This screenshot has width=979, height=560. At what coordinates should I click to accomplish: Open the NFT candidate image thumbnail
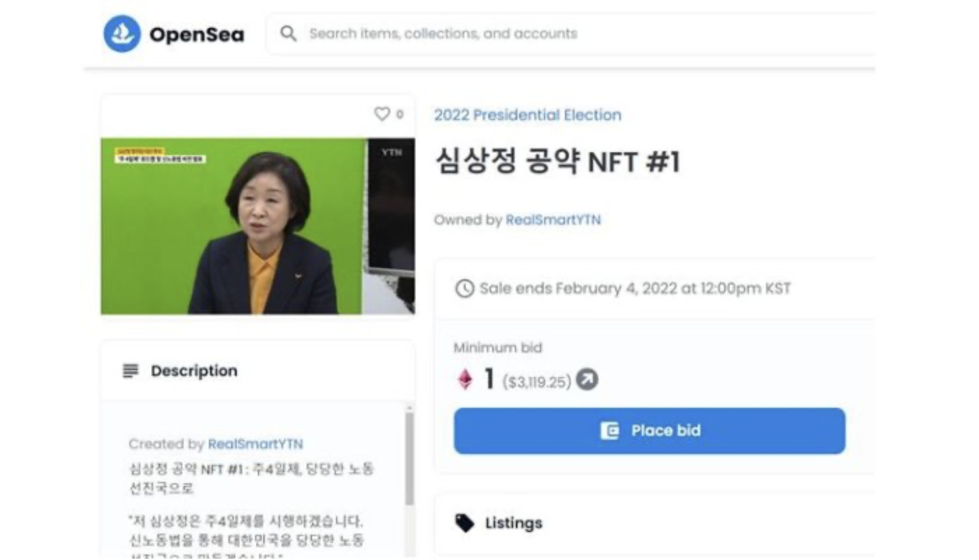[258, 226]
